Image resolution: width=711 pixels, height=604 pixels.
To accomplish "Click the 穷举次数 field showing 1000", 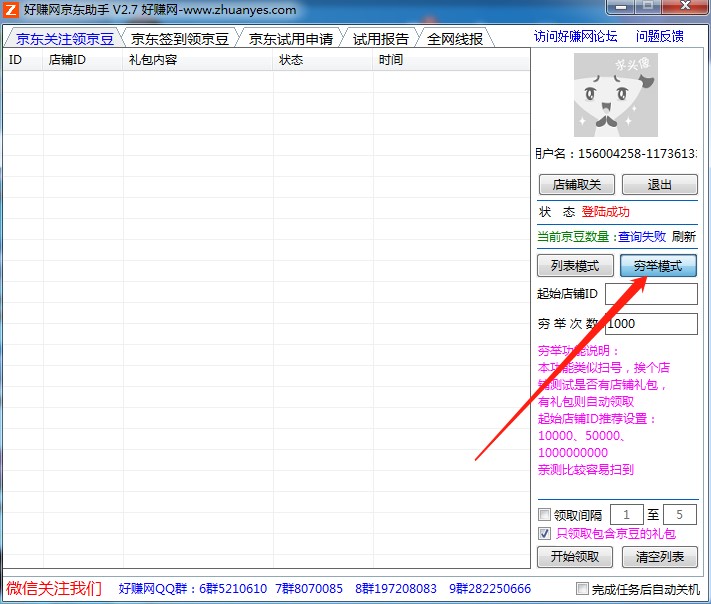I will 651,324.
